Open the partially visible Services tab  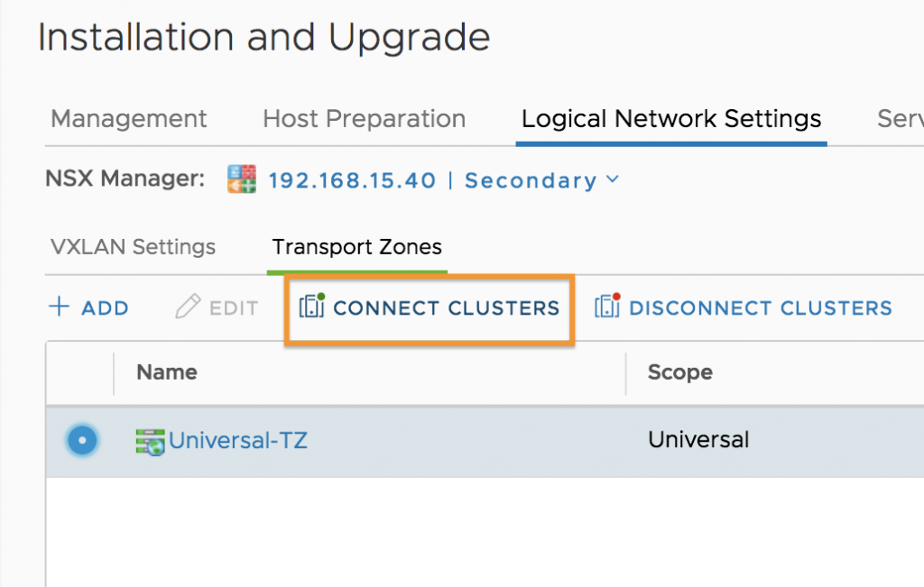[x=901, y=119]
